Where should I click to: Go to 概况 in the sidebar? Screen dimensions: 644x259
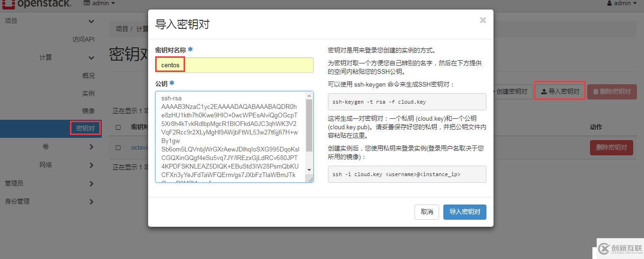pos(88,76)
